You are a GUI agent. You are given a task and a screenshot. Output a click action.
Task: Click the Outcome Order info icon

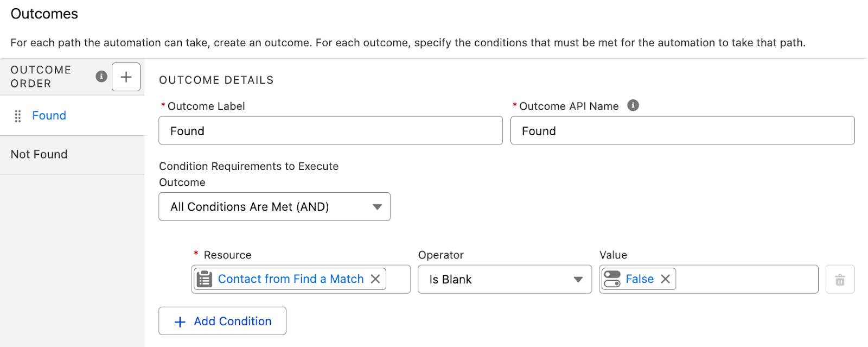coord(101,77)
